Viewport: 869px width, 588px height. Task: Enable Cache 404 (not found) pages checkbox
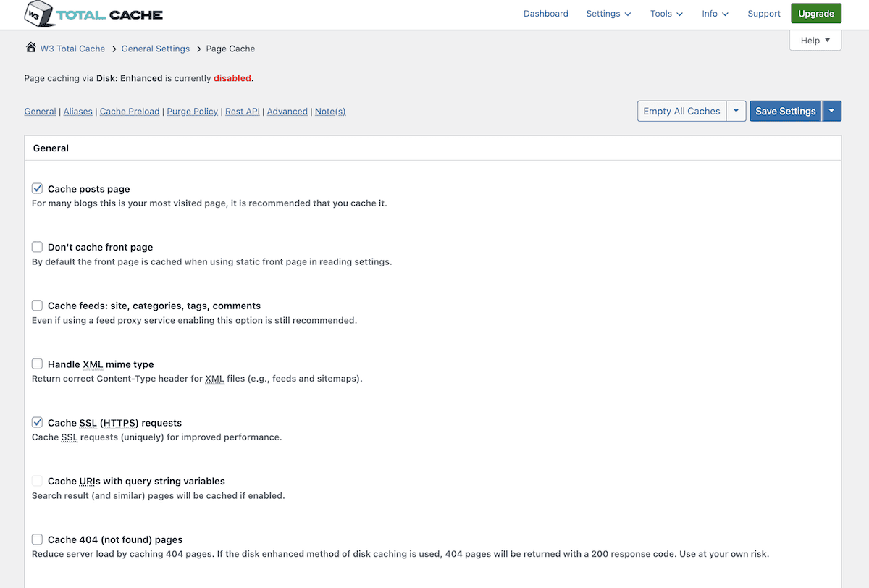(x=38, y=539)
